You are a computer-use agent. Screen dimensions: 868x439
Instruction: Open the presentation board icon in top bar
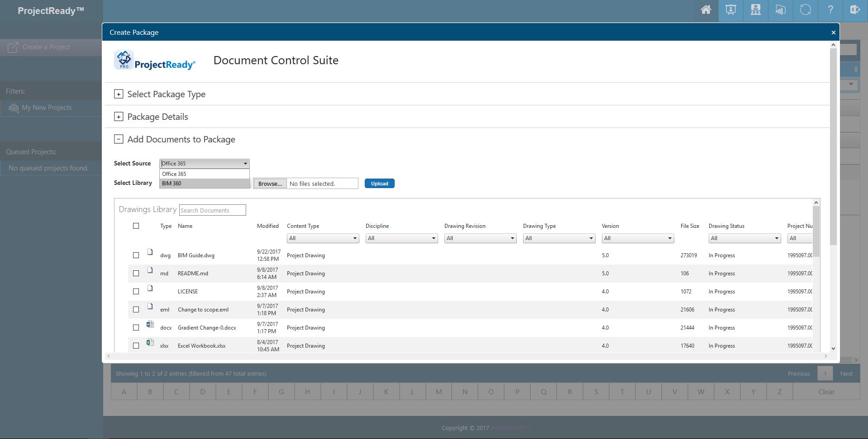(730, 10)
